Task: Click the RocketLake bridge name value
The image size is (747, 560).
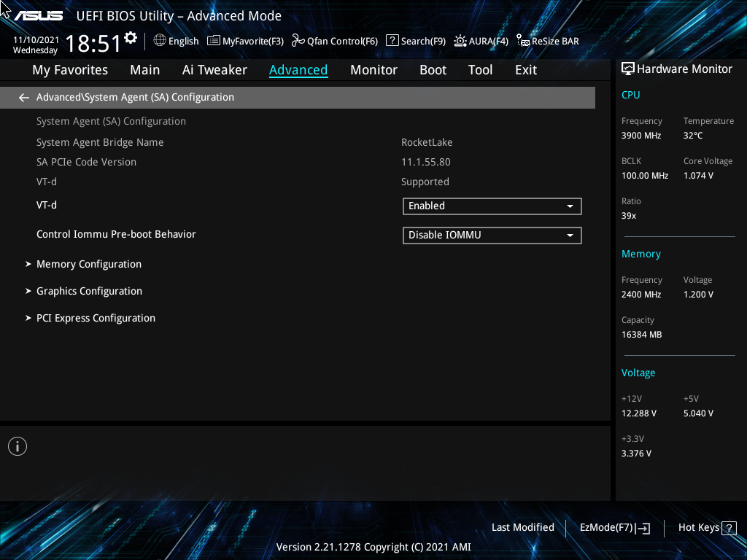Action: [x=426, y=142]
